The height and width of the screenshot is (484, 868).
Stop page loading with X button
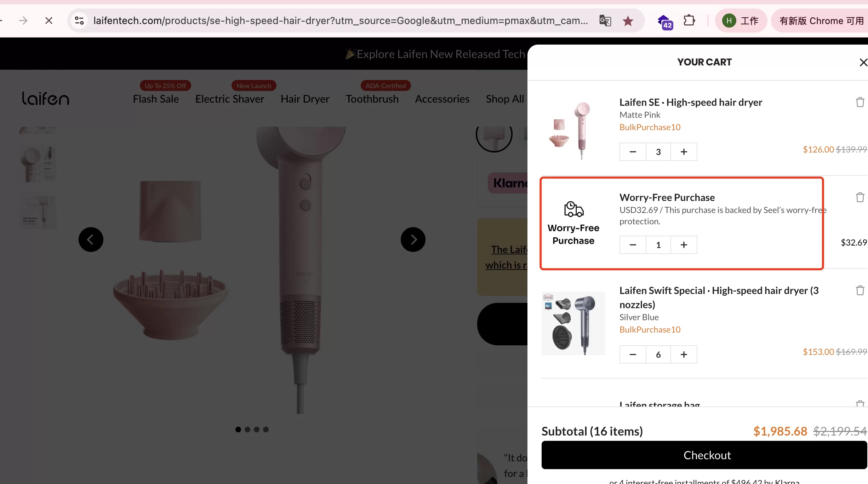[49, 21]
